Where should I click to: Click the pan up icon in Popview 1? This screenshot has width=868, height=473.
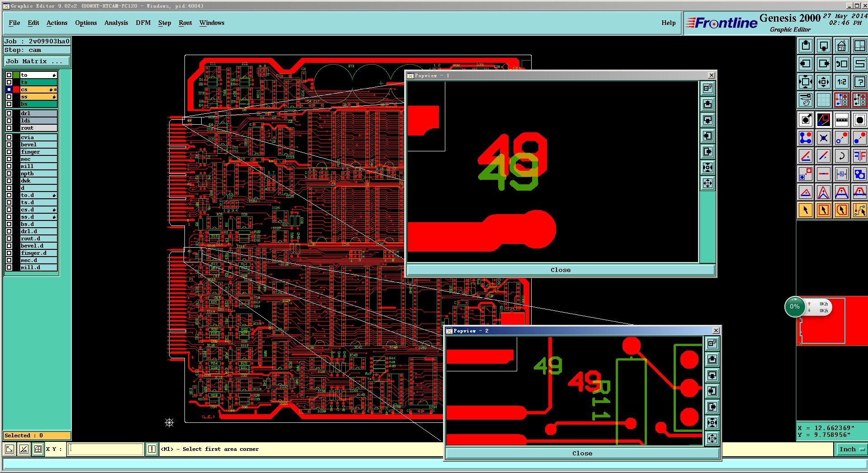[708, 104]
